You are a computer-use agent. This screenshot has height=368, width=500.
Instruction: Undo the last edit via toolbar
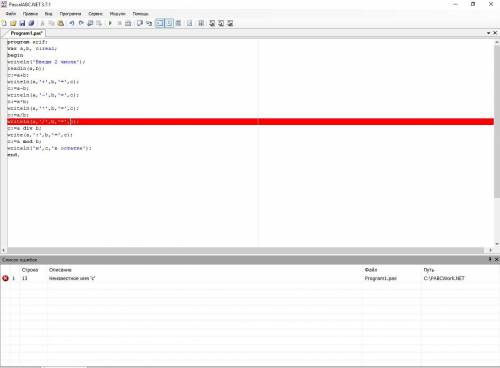tap(71, 23)
